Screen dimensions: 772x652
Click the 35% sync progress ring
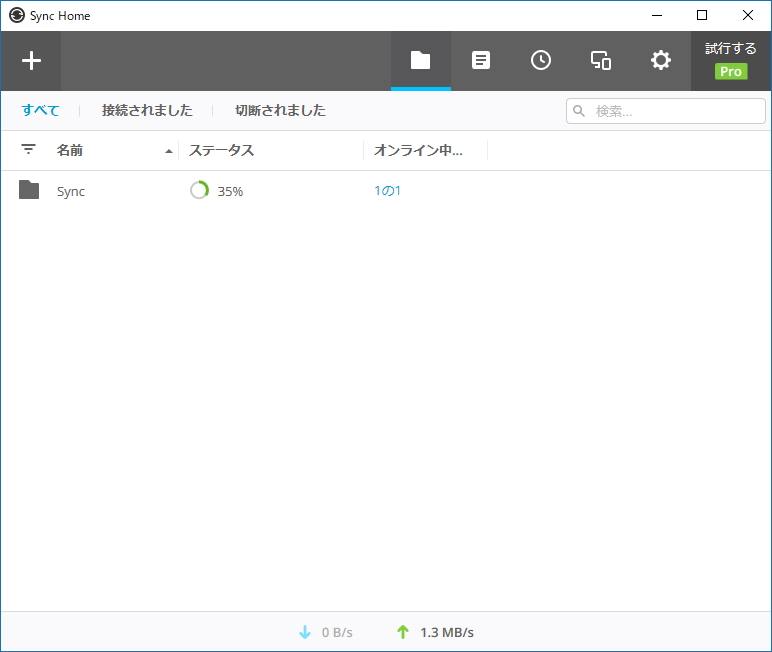click(x=199, y=190)
